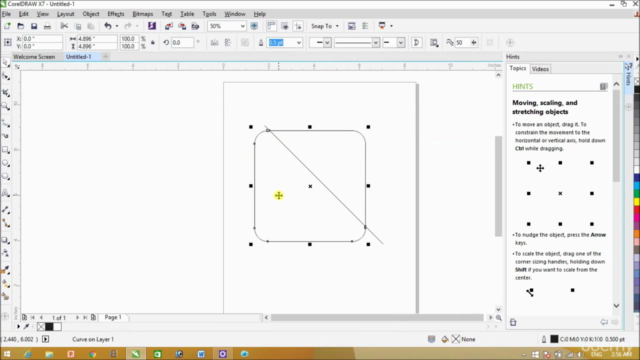Screen dimensions: 640x360
Task: Select the Interactive Fill tool
Action: tap(6, 283)
